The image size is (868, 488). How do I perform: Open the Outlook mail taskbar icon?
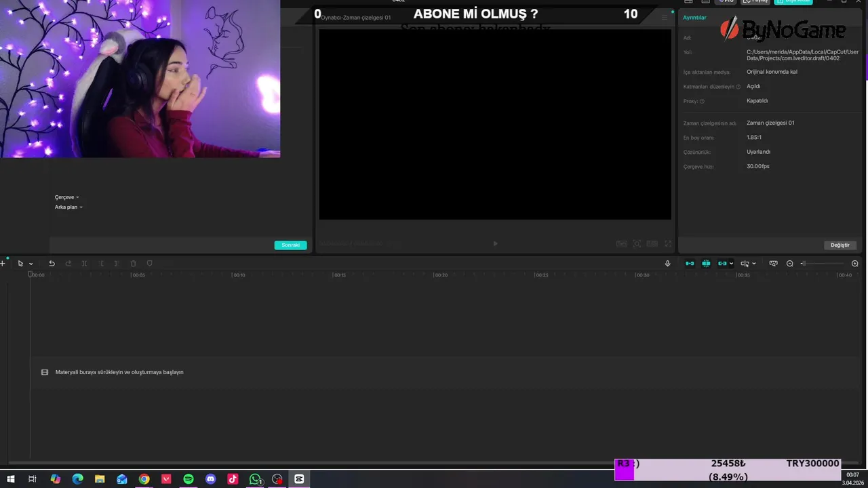(x=122, y=479)
